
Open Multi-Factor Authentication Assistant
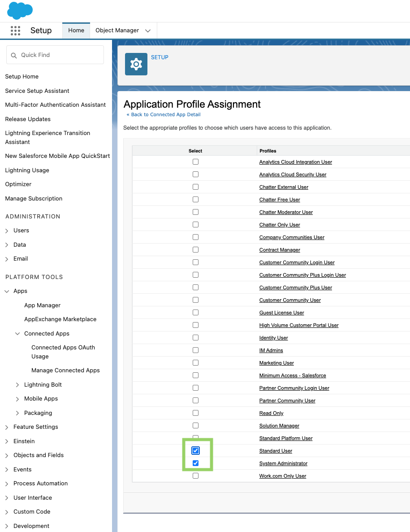[x=55, y=105]
